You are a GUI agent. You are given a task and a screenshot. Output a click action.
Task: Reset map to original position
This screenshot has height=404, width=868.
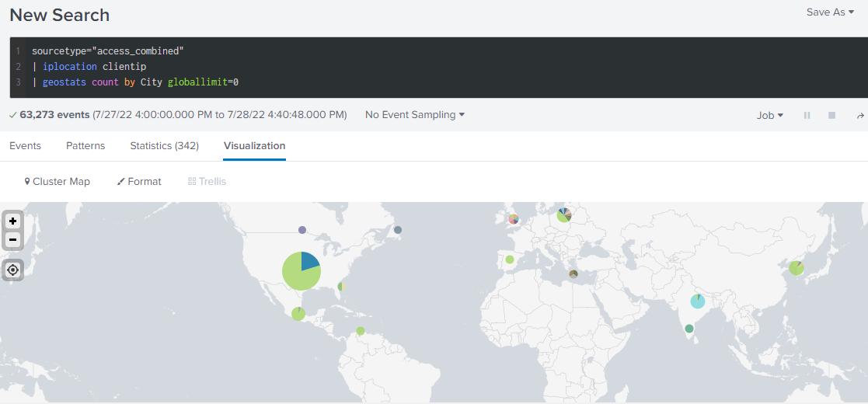[x=12, y=270]
